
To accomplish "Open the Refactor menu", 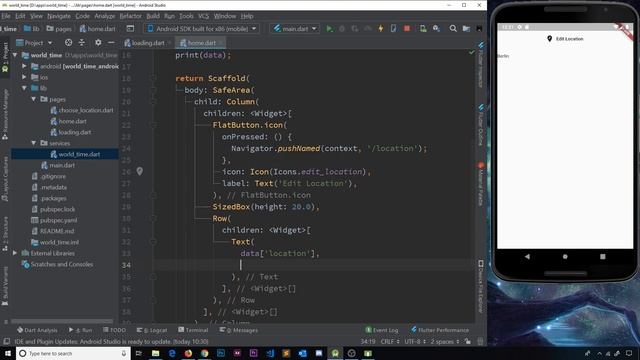I will (x=131, y=16).
